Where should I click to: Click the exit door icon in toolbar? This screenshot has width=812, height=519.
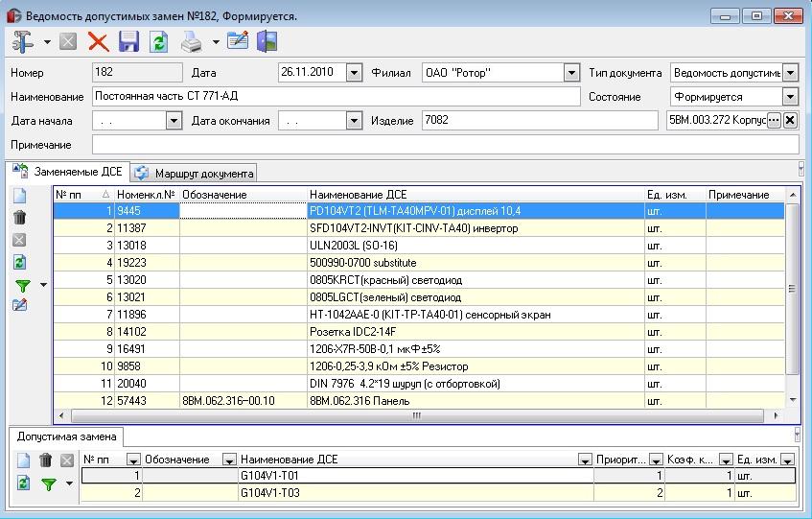point(267,41)
